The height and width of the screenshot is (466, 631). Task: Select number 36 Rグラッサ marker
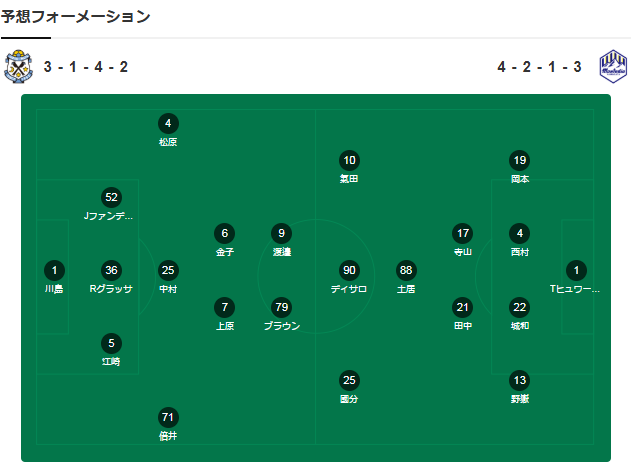112,270
